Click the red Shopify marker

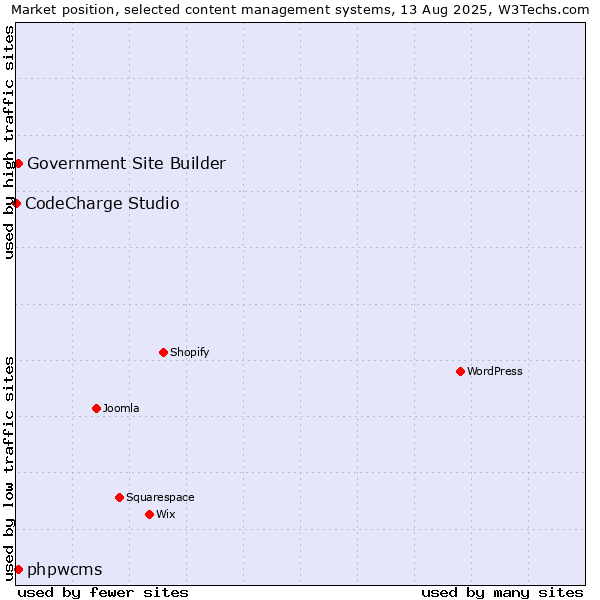[x=163, y=352]
